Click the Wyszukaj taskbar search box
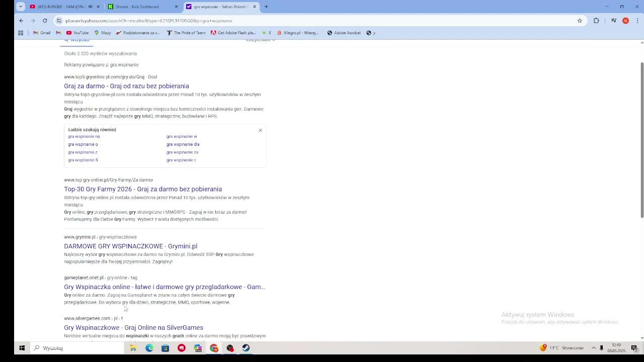 [x=77, y=348]
